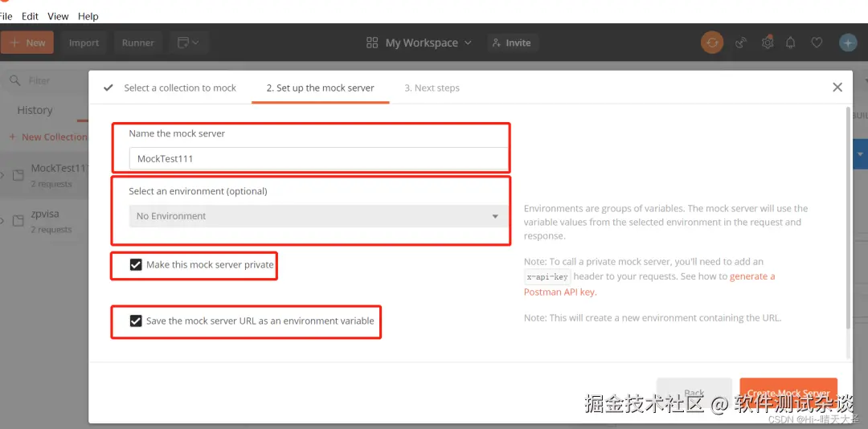The image size is (868, 429).
Task: Click the orange sync icon
Action: (x=712, y=43)
